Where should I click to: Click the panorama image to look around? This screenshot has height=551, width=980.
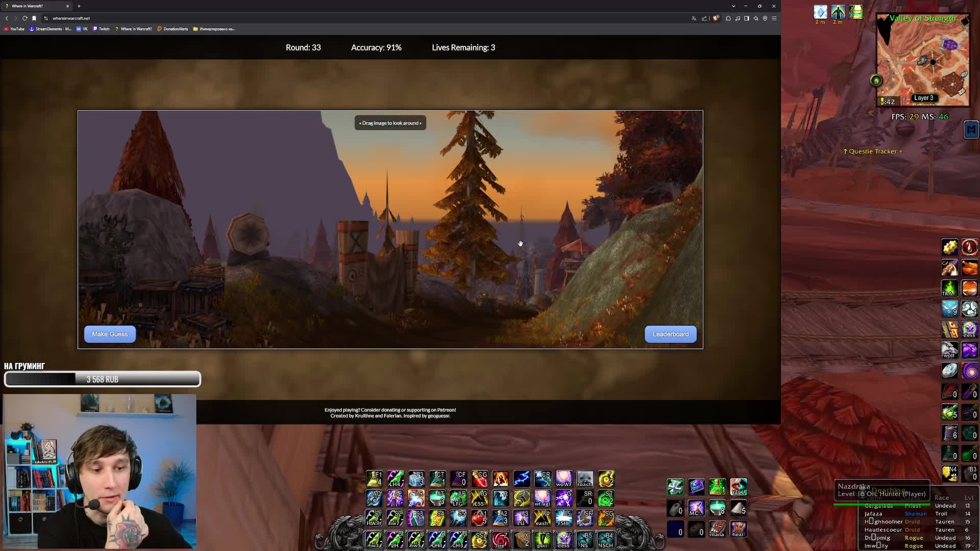390,230
